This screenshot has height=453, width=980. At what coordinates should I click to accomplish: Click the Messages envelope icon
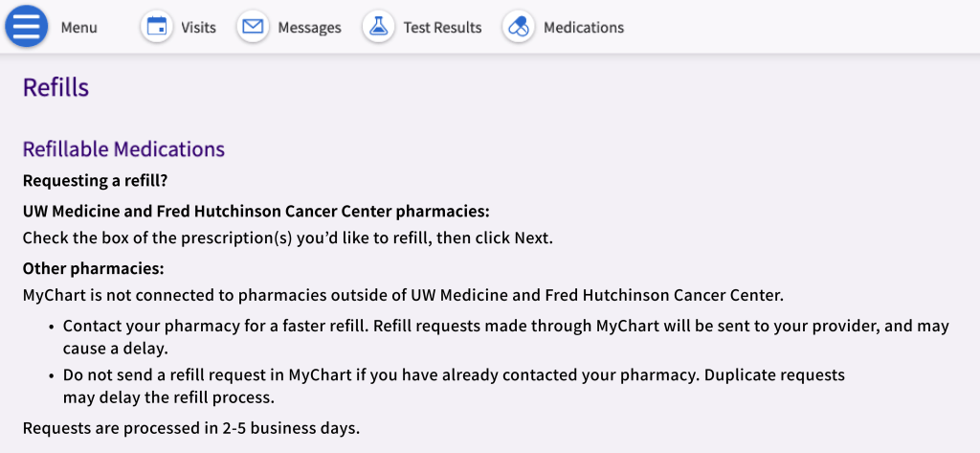(253, 27)
